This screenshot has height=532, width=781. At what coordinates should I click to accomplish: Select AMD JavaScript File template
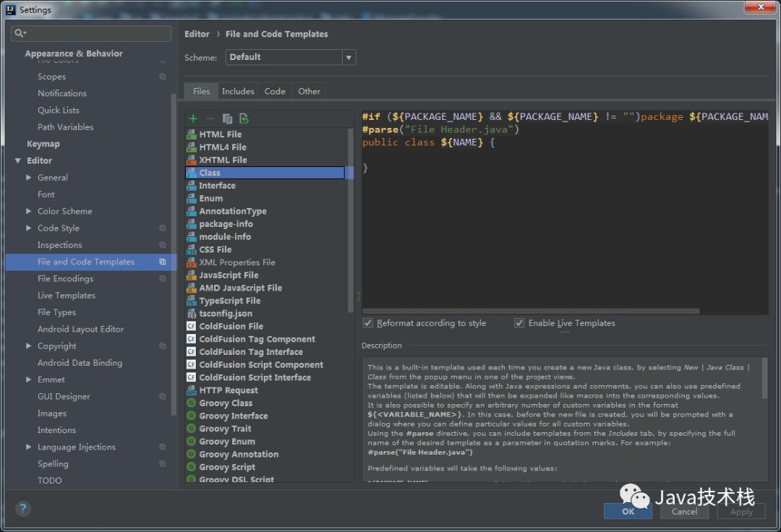(x=240, y=288)
